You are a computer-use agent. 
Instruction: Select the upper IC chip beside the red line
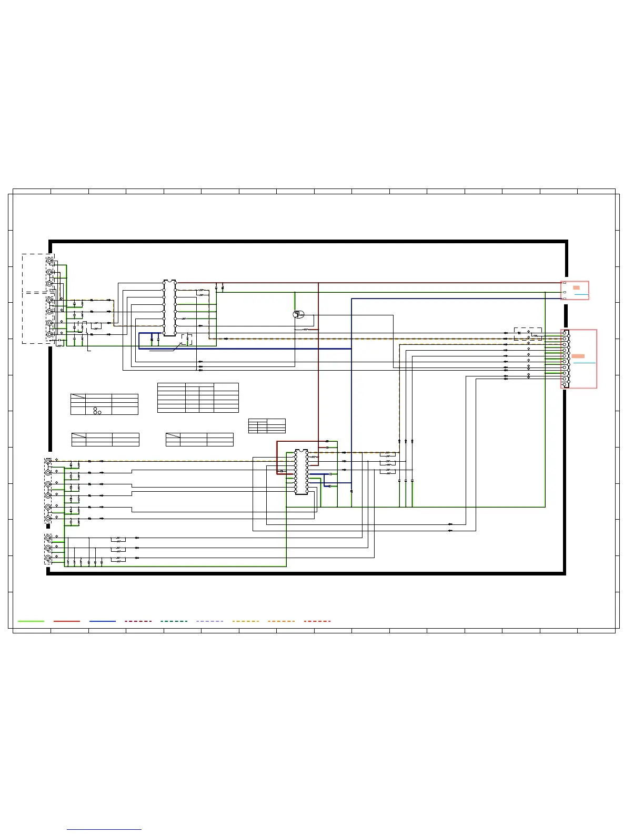pyautogui.click(x=169, y=308)
